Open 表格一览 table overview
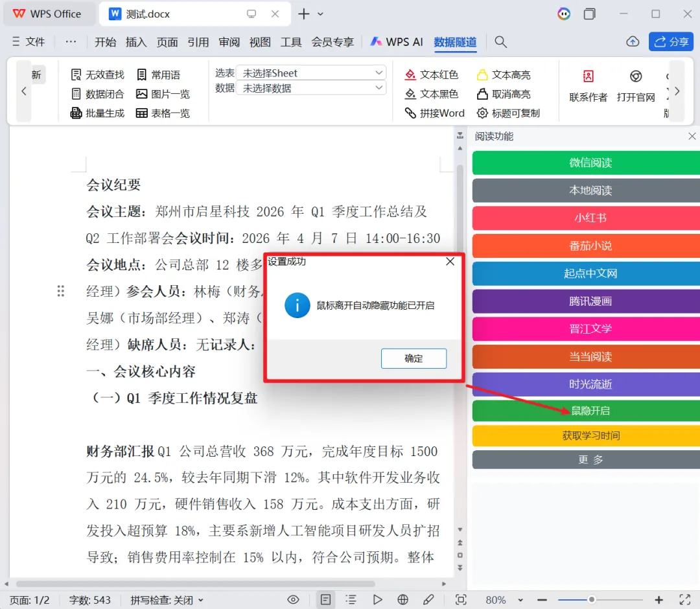The height and width of the screenshot is (609, 700). coord(163,113)
